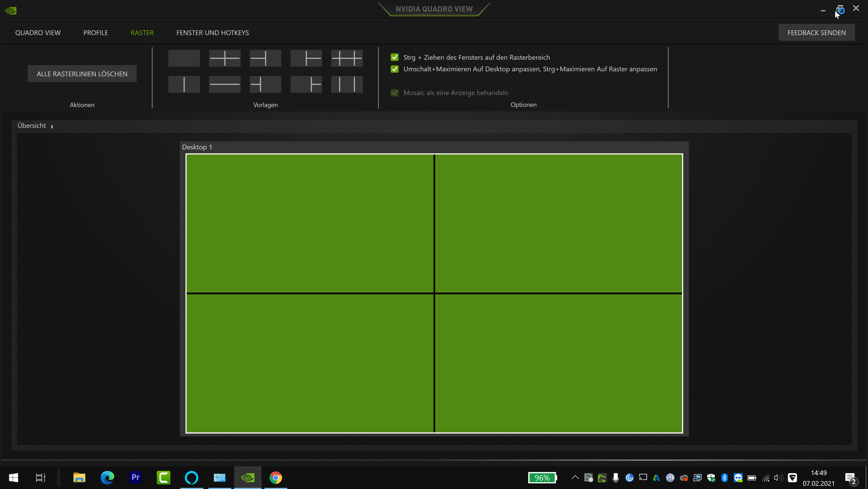The width and height of the screenshot is (868, 489).
Task: Apply the single-cross four-quadrant grid template
Action: click(225, 58)
